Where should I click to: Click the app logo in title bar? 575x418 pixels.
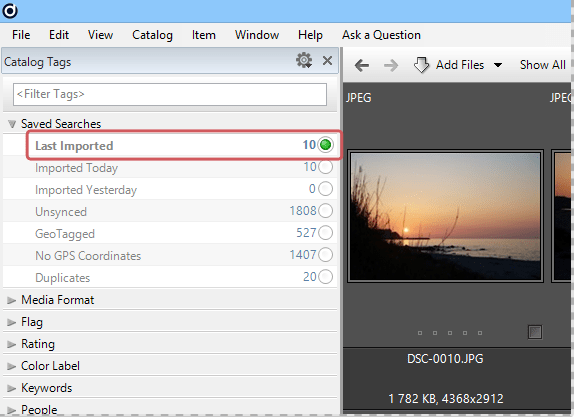10,11
